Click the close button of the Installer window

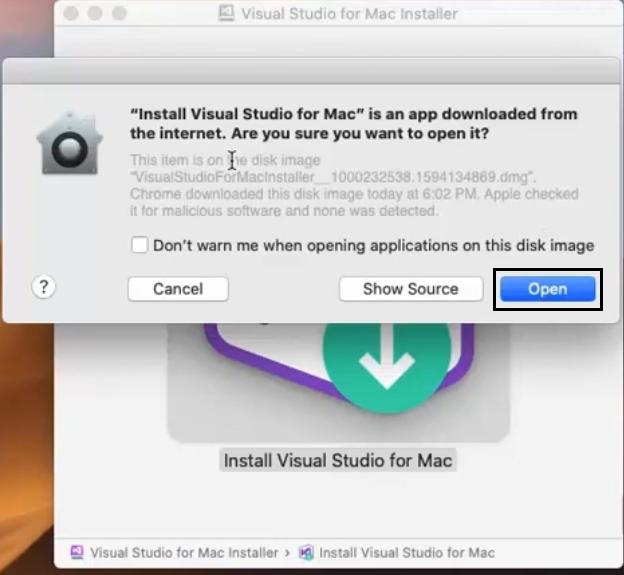(x=71, y=13)
